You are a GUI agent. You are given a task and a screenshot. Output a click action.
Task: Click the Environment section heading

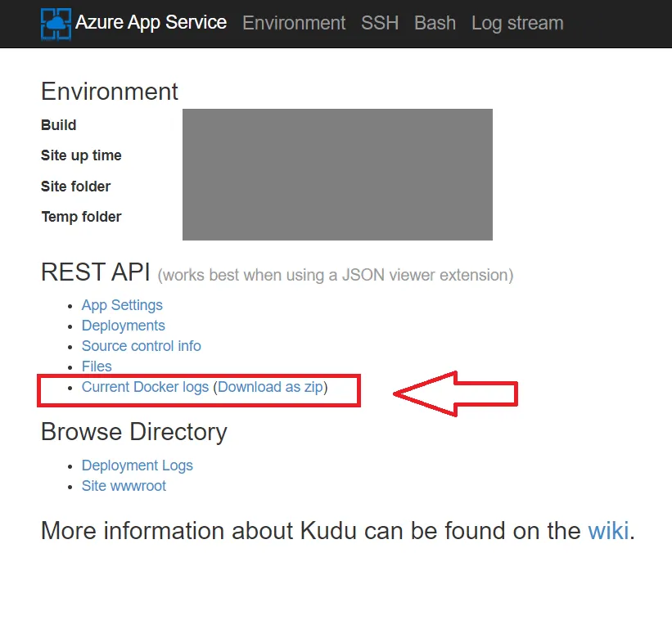[110, 92]
